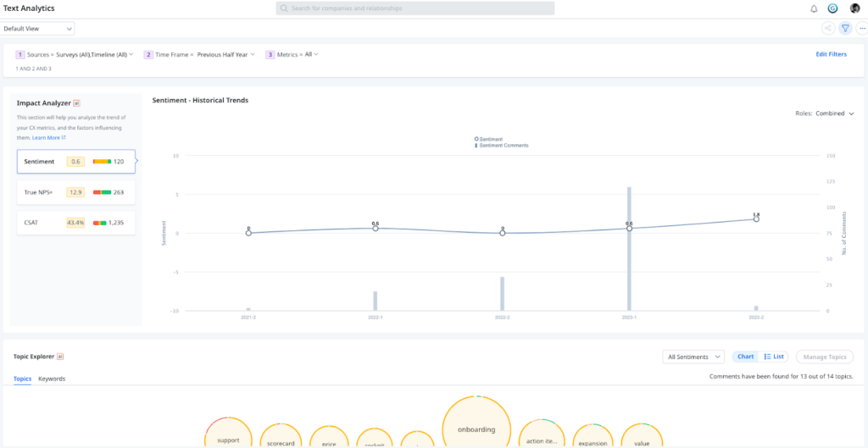
Task: Click the 2021-2 sentiment data point
Action: [x=248, y=233]
